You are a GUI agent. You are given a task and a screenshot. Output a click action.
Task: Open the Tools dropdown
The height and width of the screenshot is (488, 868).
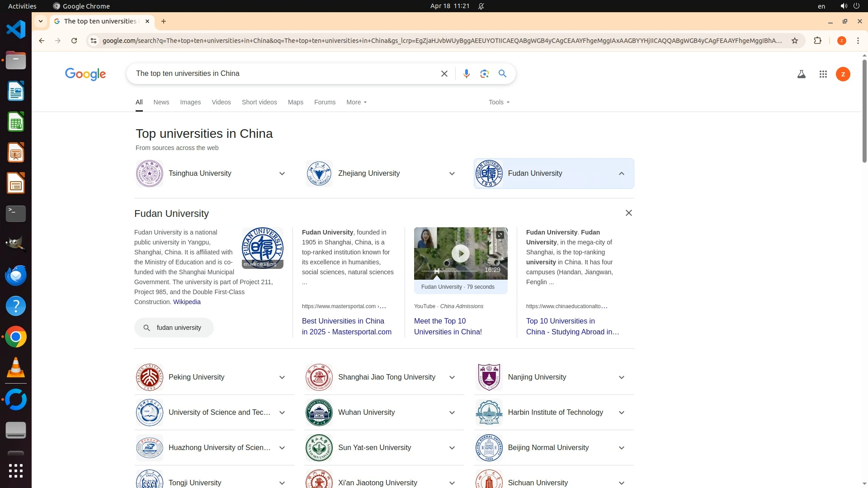499,102
